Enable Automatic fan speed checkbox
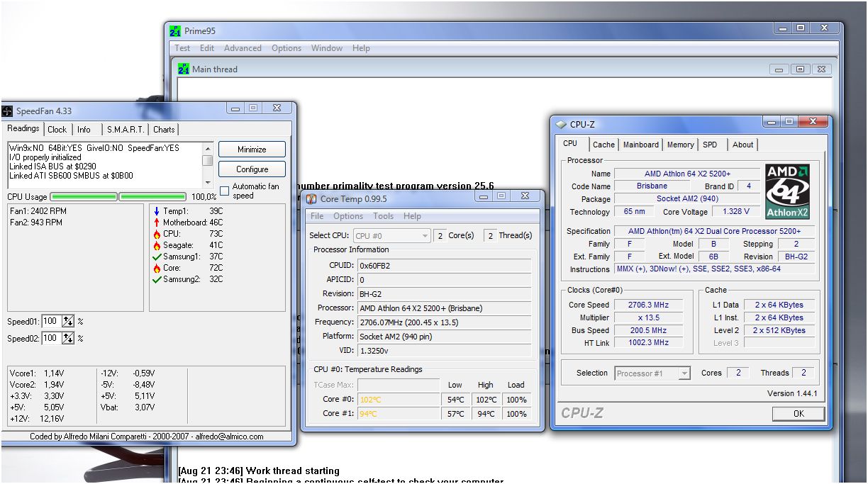Viewport: 868px width, 484px height. pyautogui.click(x=224, y=191)
